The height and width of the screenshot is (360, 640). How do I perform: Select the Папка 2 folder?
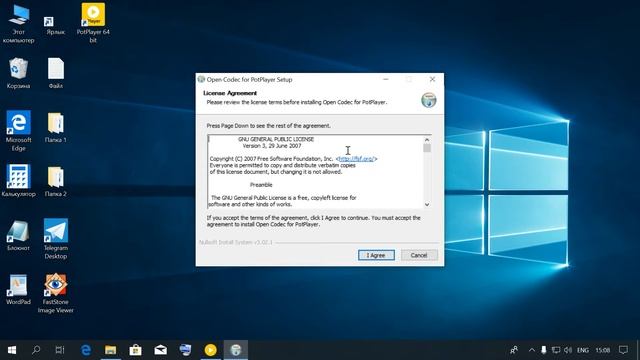pyautogui.click(x=56, y=181)
